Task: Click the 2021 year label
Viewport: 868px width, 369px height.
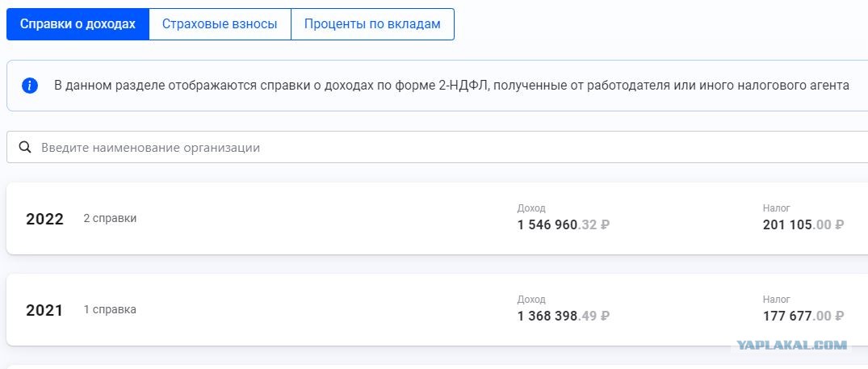Action: tap(44, 310)
